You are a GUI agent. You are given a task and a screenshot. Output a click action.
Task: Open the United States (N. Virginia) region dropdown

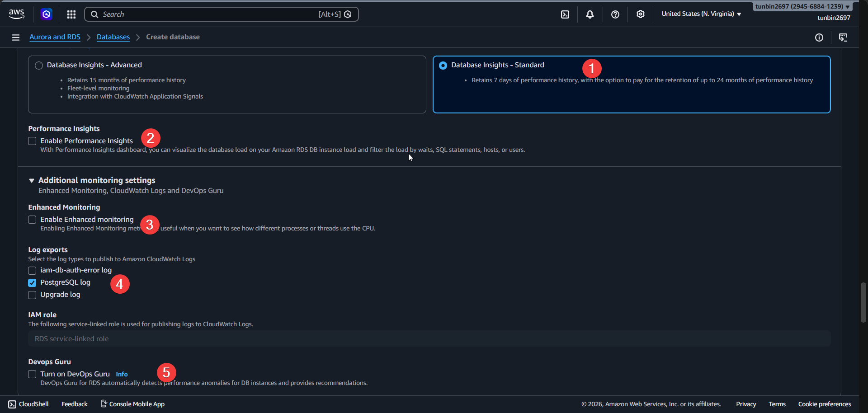click(x=700, y=14)
